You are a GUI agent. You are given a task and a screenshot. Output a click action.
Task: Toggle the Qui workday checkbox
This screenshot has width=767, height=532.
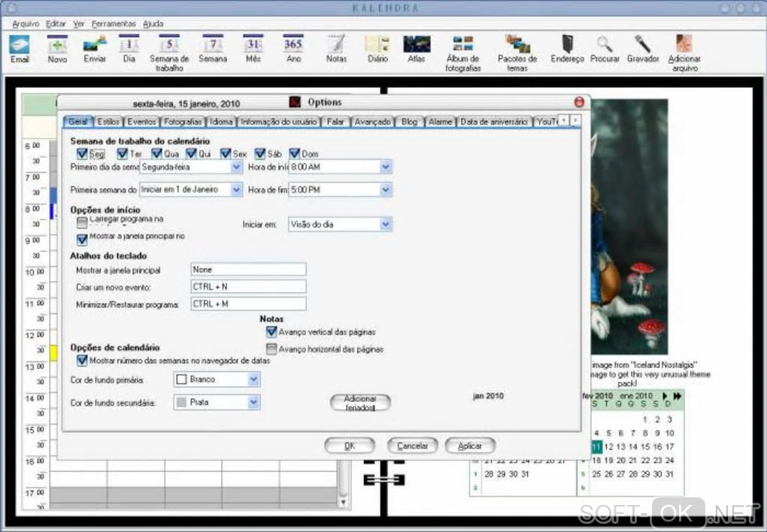coord(191,153)
